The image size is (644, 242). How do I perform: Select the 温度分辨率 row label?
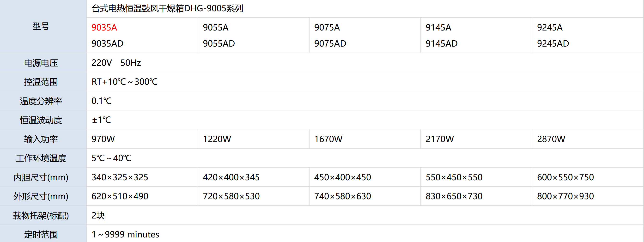point(41,101)
